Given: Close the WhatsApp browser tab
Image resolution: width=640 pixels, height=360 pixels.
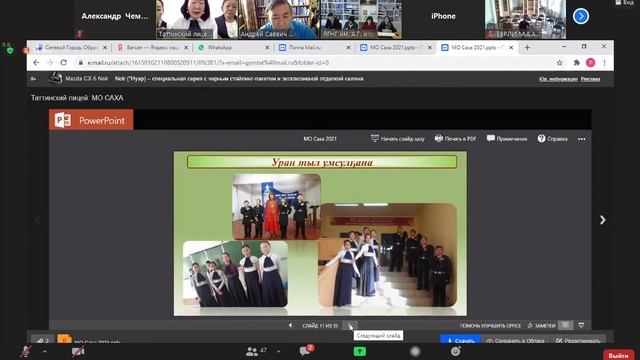Looking at the screenshot, I should [267, 48].
